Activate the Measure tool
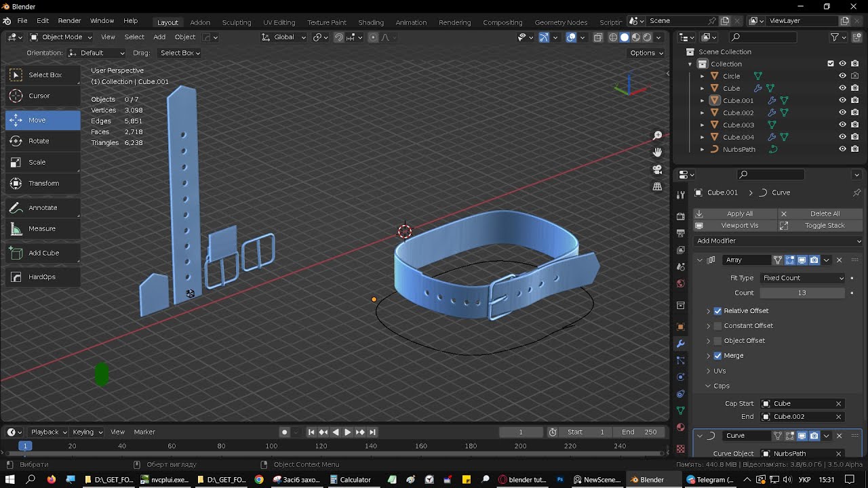868x488 pixels. [x=43, y=228]
